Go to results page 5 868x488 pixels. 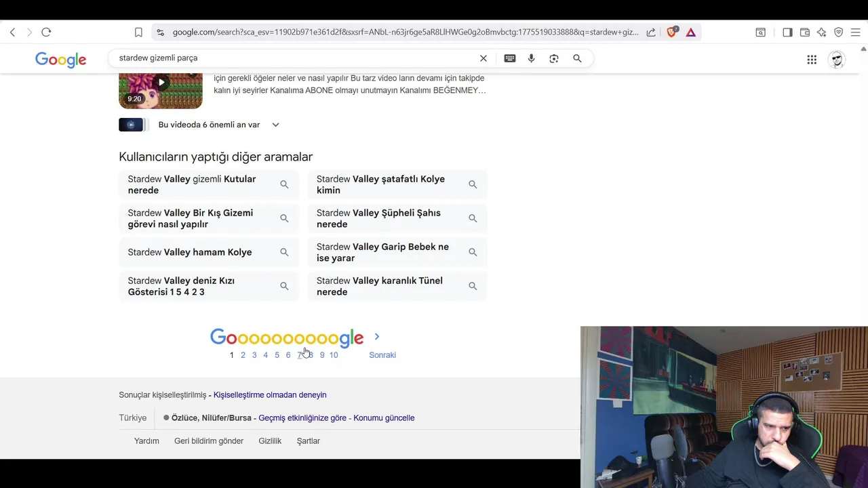(x=277, y=355)
